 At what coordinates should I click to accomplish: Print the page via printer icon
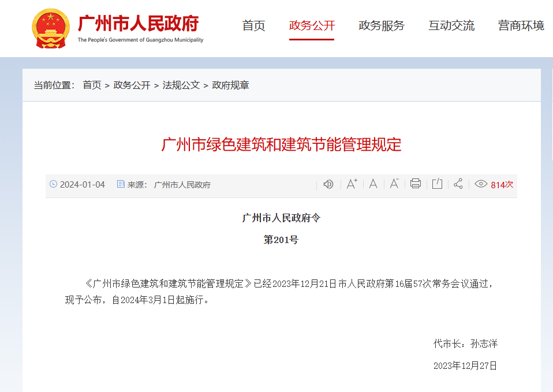coord(416,184)
